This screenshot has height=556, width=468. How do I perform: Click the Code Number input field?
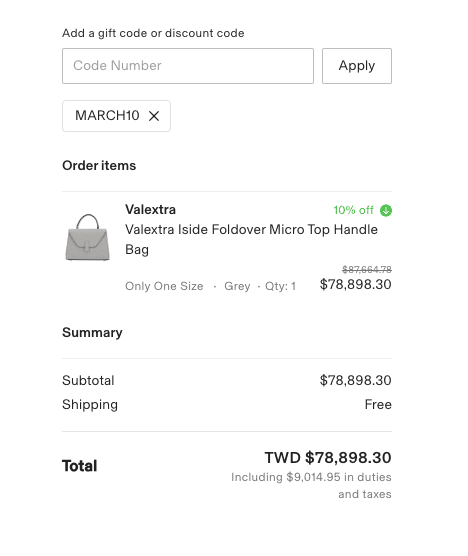pyautogui.click(x=188, y=66)
